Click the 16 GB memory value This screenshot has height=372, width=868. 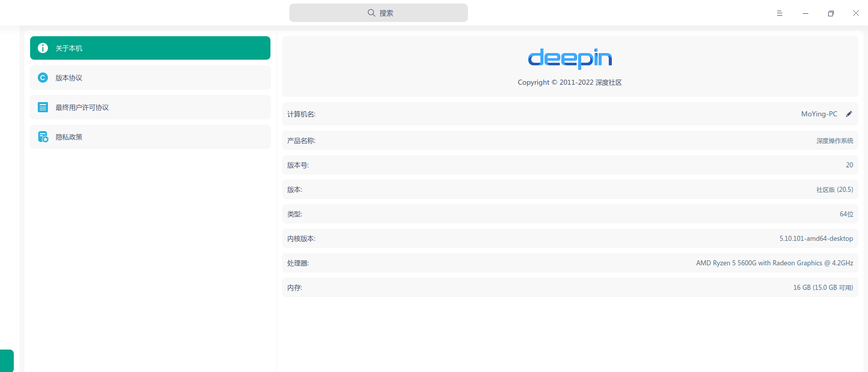click(x=823, y=288)
